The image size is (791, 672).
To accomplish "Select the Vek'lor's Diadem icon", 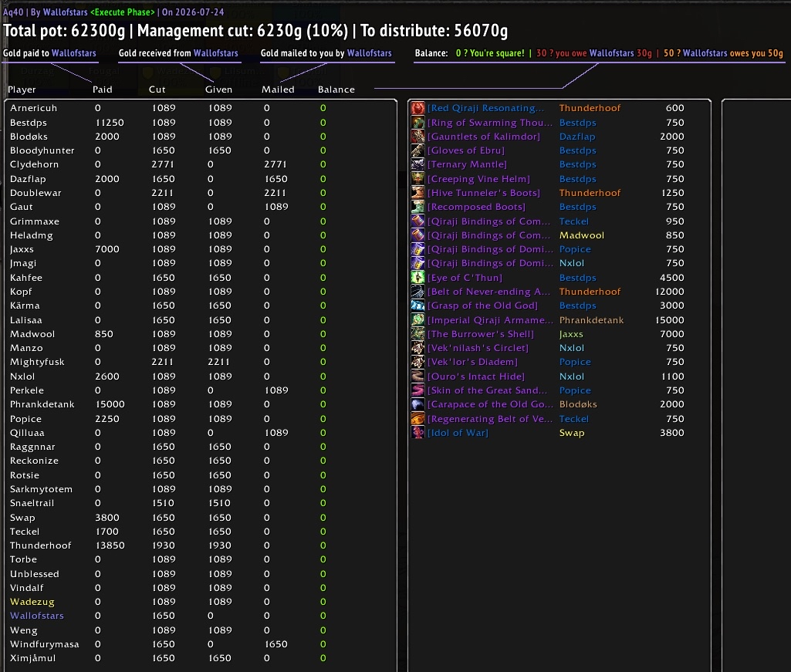I will [x=417, y=363].
